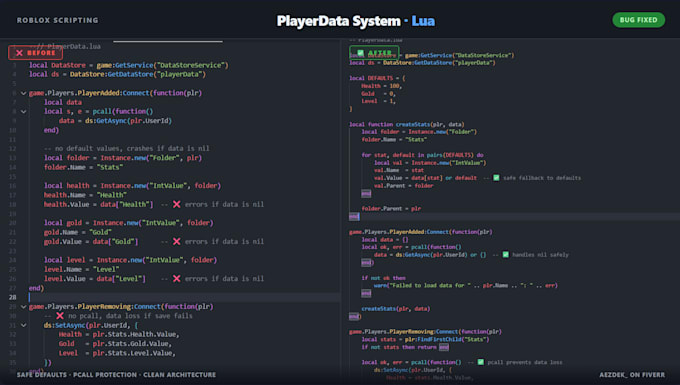Image resolution: width=680 pixels, height=385 pixels.
Task: Click left 'local ds = DataStore:GetDataStore' line
Action: click(118, 74)
